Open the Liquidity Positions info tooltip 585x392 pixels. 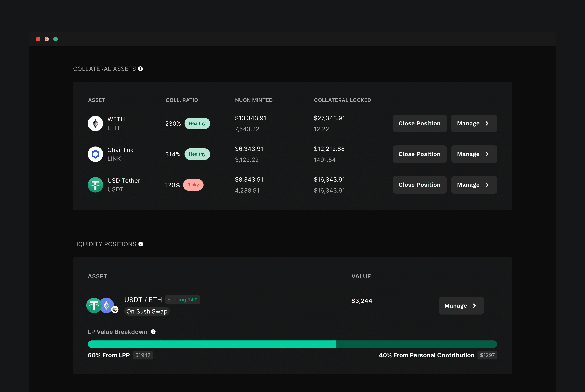pyautogui.click(x=140, y=244)
